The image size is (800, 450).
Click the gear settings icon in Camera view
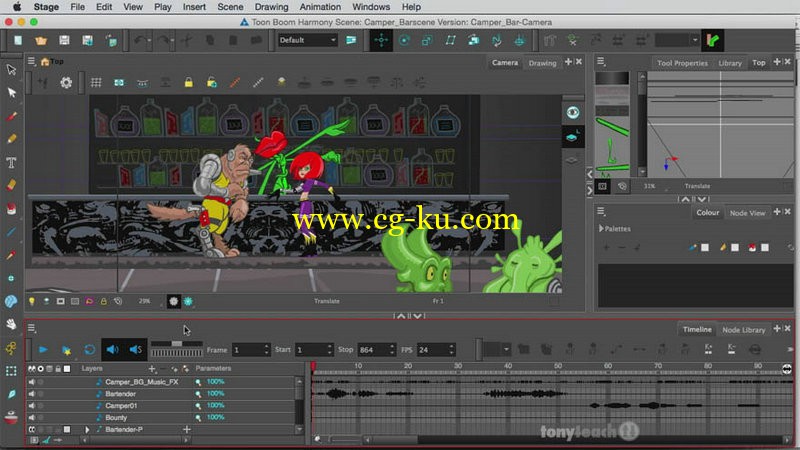[66, 83]
